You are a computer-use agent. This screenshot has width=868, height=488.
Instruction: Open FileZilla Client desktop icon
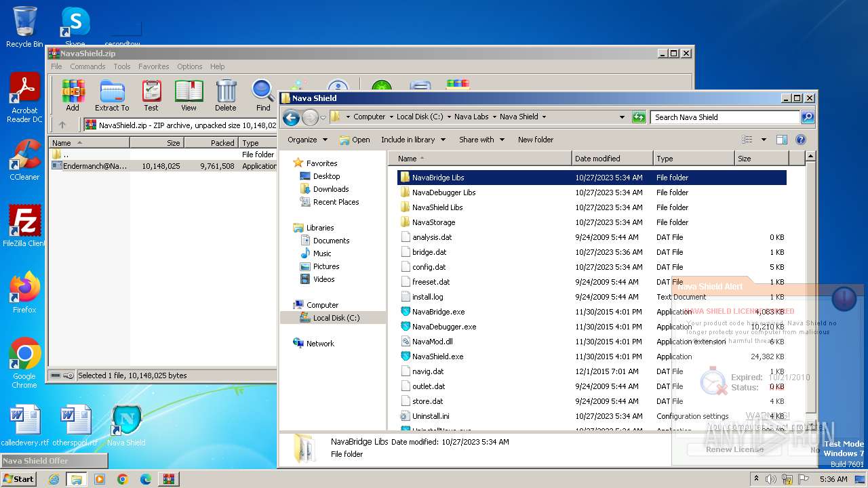tap(24, 226)
